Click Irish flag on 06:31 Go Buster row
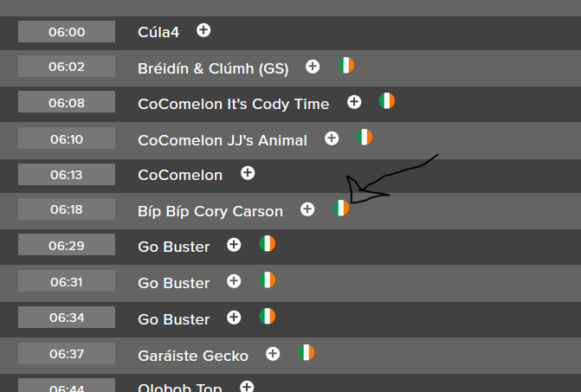Image resolution: width=581 pixels, height=392 pixels. click(268, 280)
